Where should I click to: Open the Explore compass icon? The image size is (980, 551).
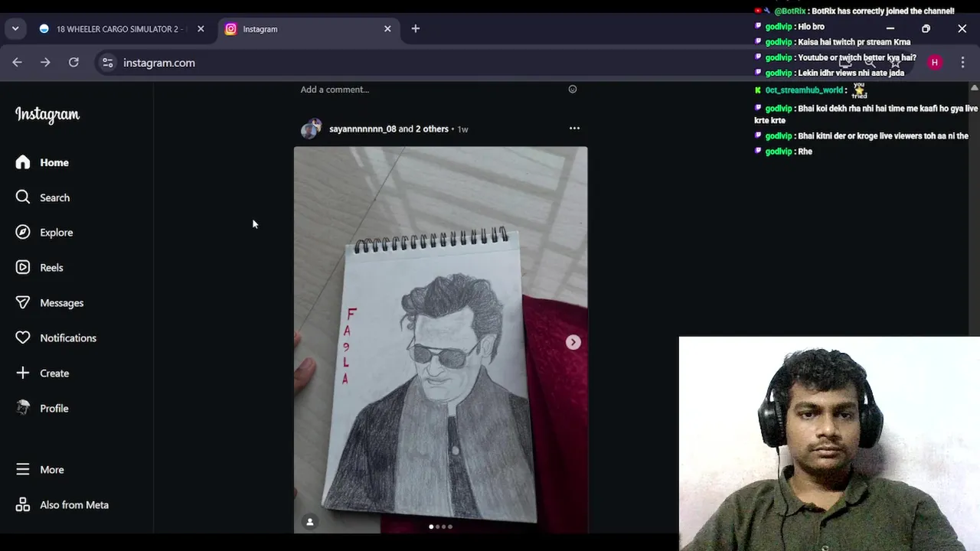point(23,233)
